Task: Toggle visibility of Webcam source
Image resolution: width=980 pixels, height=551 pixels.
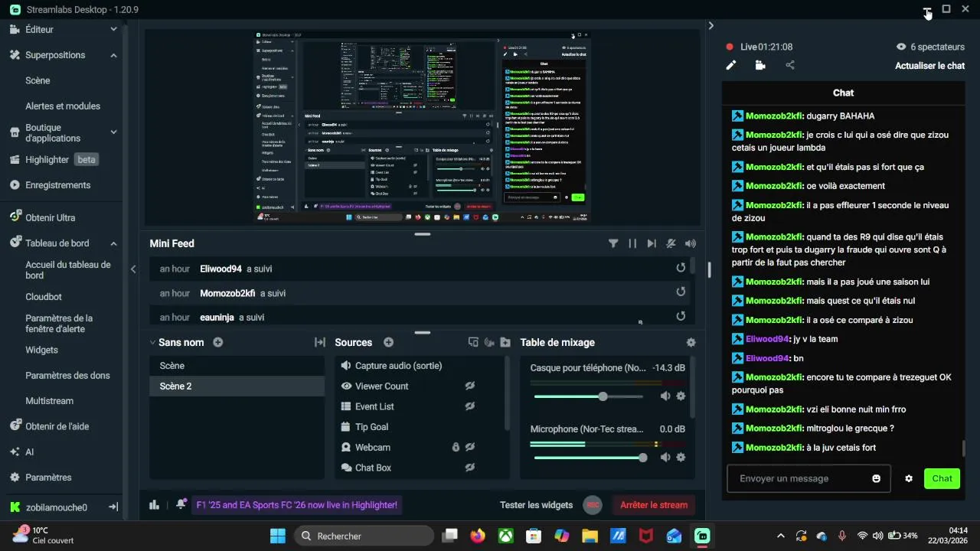Action: pos(470,447)
